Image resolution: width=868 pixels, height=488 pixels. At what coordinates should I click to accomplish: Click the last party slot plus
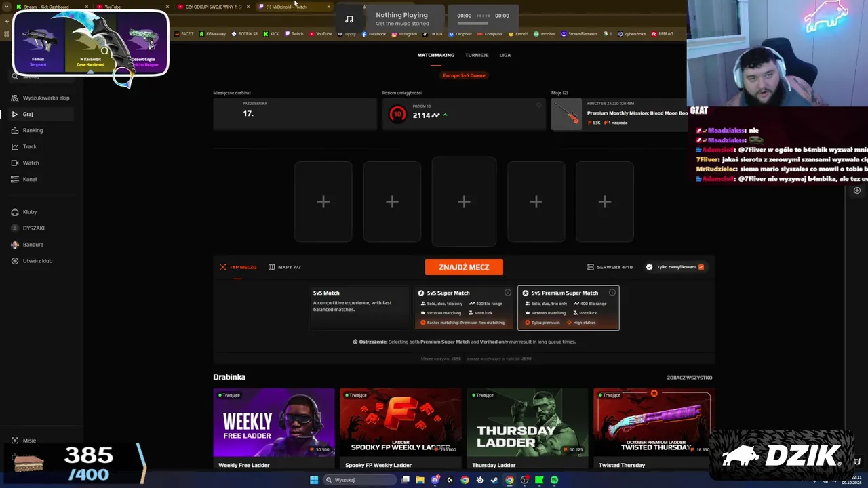[605, 201]
